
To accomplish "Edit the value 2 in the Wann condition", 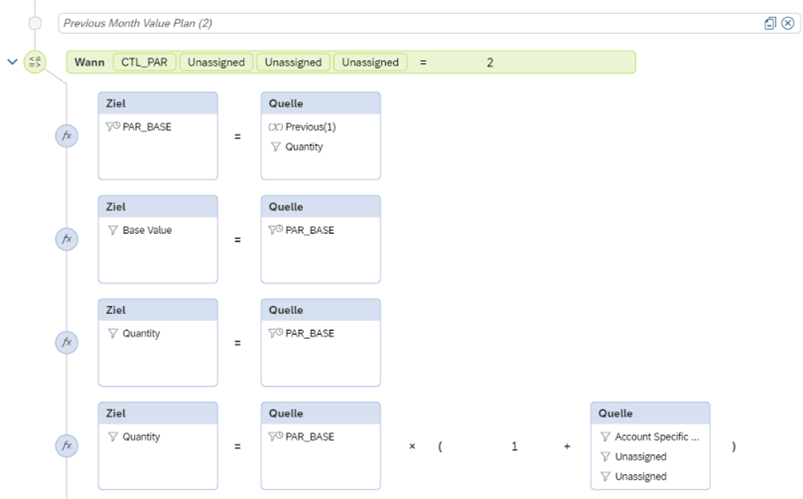I will 490,62.
